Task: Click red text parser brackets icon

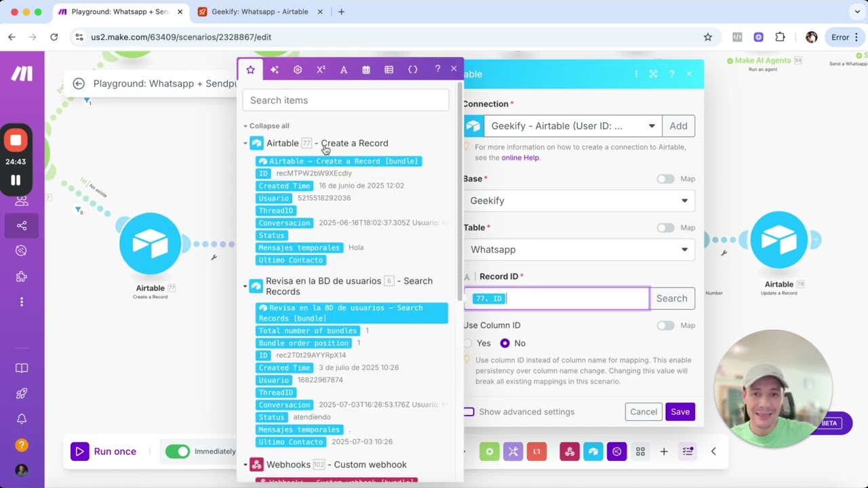Action: tap(537, 451)
